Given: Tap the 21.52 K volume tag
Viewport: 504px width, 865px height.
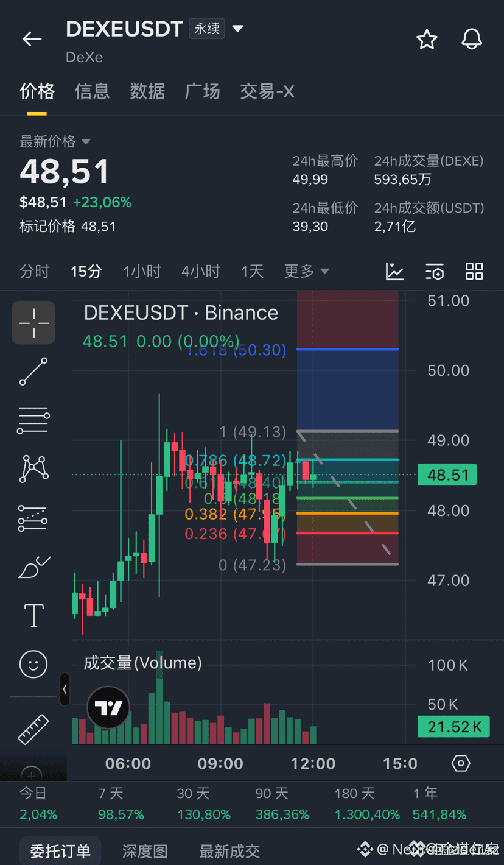Looking at the screenshot, I should [453, 726].
